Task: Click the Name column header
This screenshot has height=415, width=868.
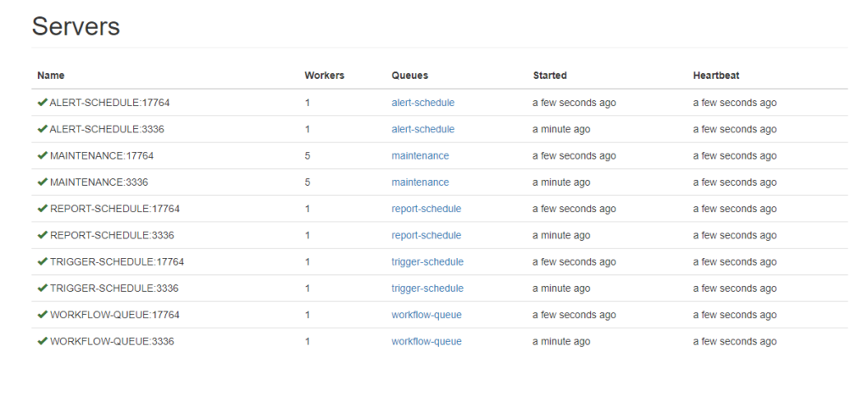Action: coord(51,76)
